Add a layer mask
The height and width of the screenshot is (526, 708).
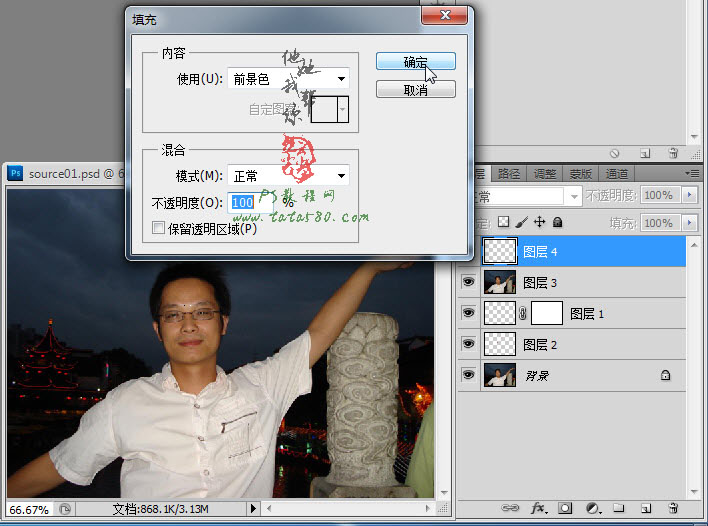coord(565,508)
